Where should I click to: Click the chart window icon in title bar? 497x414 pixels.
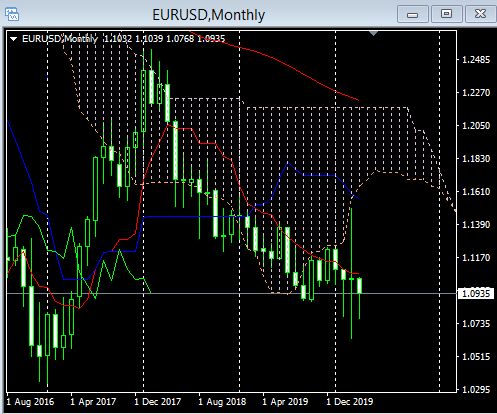point(12,14)
